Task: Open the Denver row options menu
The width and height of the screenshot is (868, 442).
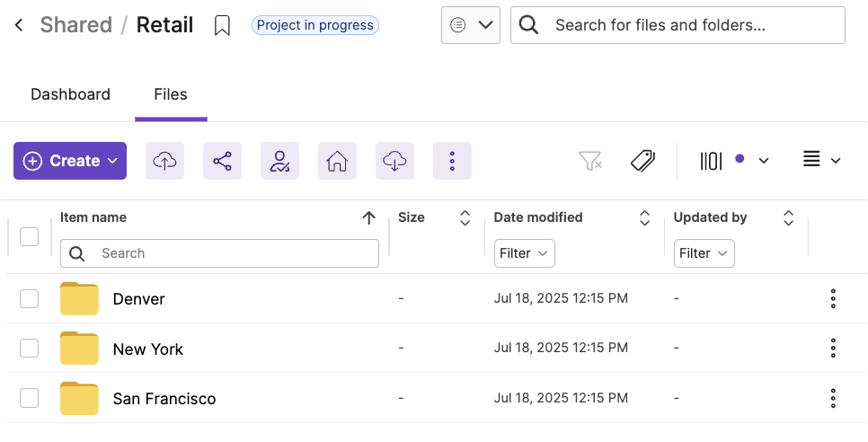Action: click(833, 299)
